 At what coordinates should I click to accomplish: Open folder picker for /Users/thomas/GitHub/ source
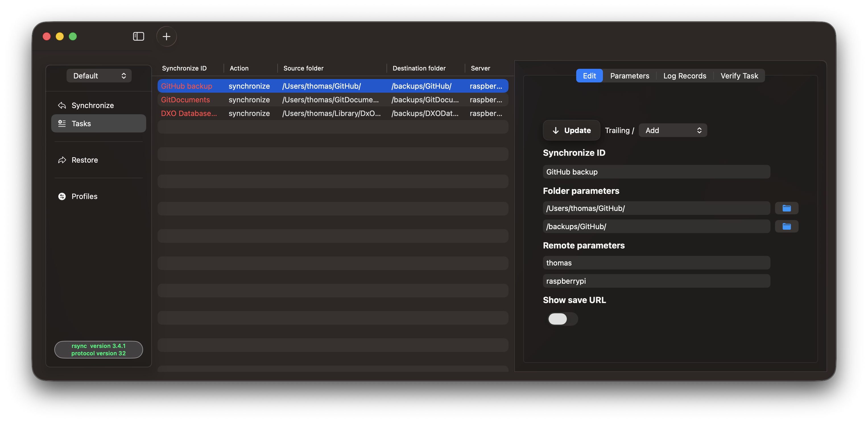pyautogui.click(x=786, y=208)
